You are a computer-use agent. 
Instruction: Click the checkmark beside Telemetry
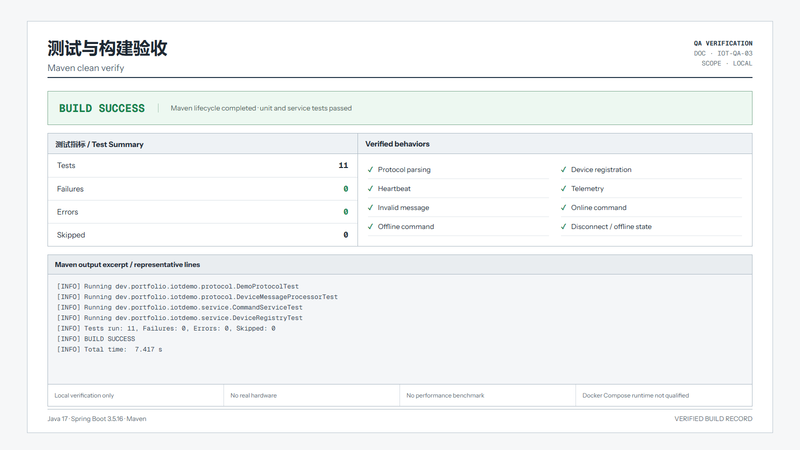[x=564, y=188]
